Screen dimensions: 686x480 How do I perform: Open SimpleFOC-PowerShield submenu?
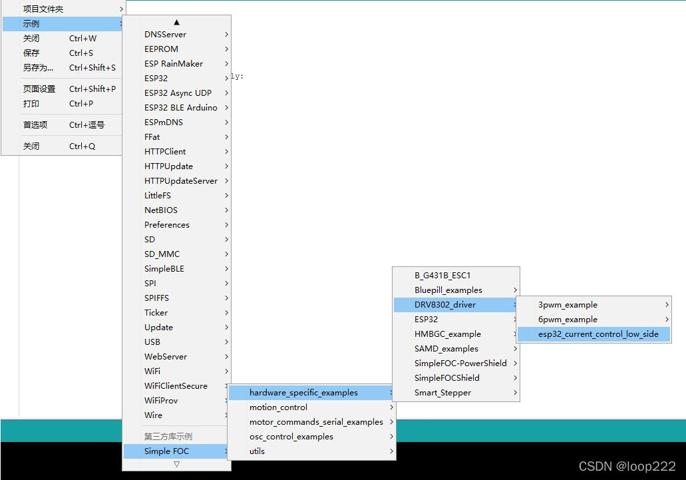(456, 364)
